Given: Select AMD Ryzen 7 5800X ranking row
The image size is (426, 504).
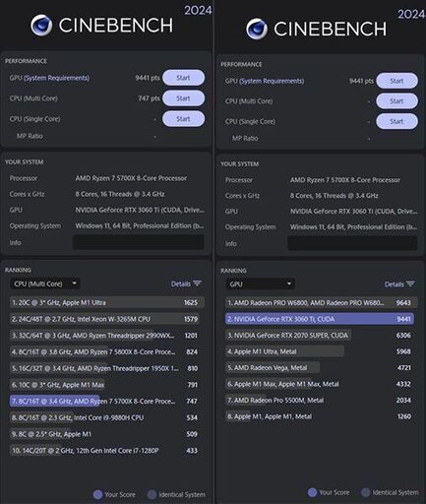Looking at the screenshot, I should (x=107, y=351).
